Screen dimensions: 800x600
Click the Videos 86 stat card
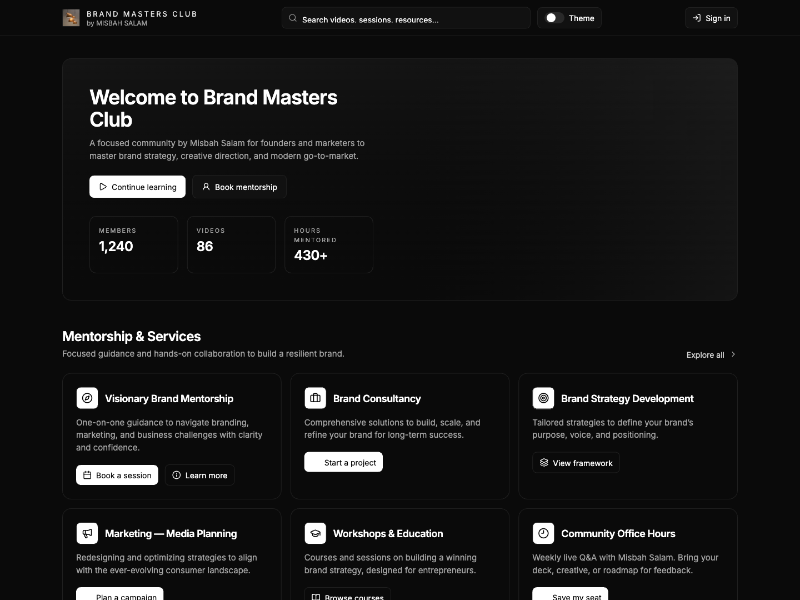click(231, 245)
